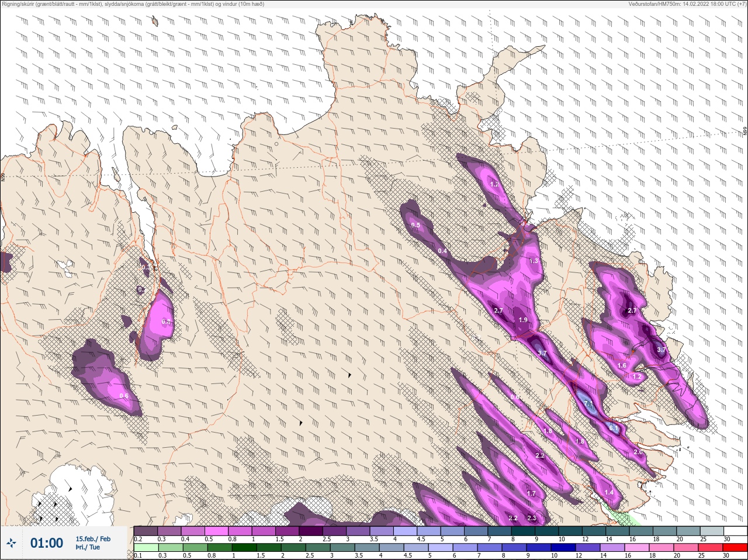
Task: Click the Veðurstofan star logo icon
Action: coord(11,544)
